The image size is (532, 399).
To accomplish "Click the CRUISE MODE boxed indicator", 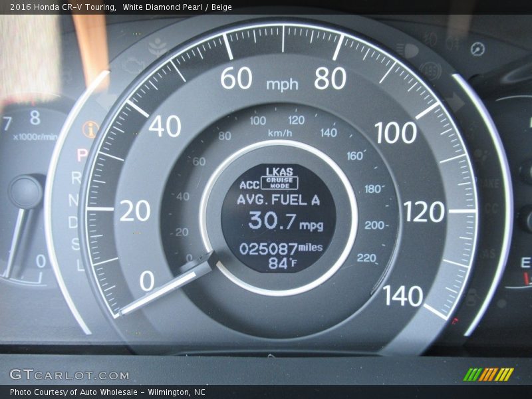I will pyautogui.click(x=279, y=183).
